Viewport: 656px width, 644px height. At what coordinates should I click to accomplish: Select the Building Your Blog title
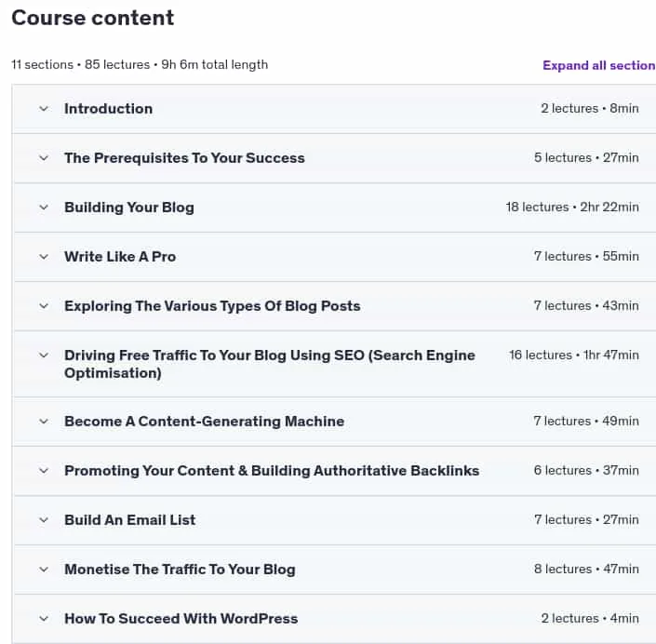click(129, 208)
